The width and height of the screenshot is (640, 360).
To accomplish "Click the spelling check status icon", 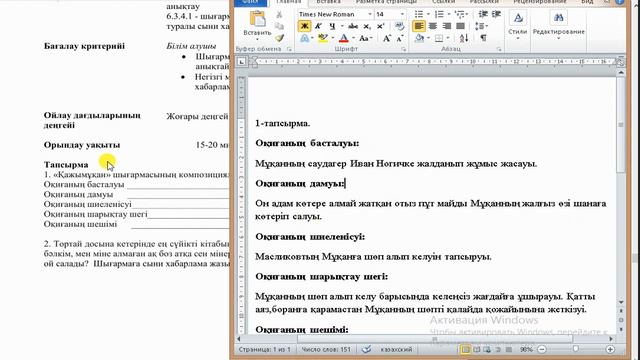I will 367,349.
